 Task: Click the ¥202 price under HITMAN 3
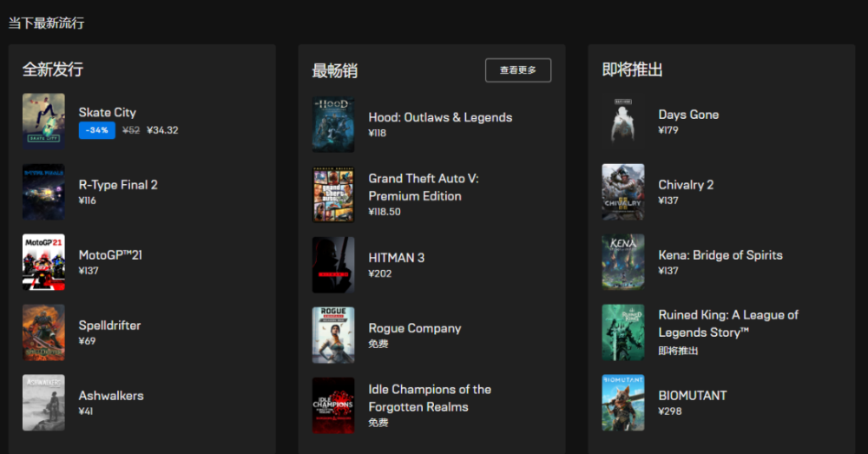tap(380, 273)
